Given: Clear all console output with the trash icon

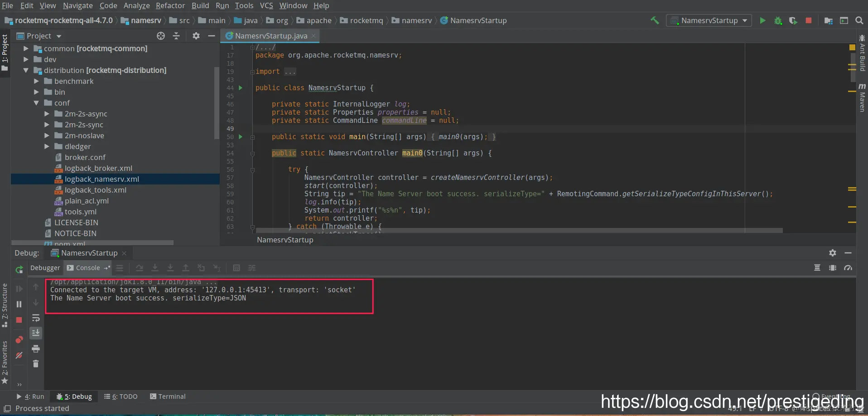Looking at the screenshot, I should [x=36, y=363].
